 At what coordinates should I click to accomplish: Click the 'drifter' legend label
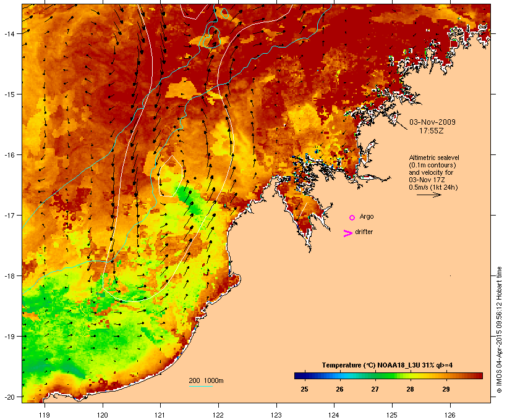coord(364,232)
